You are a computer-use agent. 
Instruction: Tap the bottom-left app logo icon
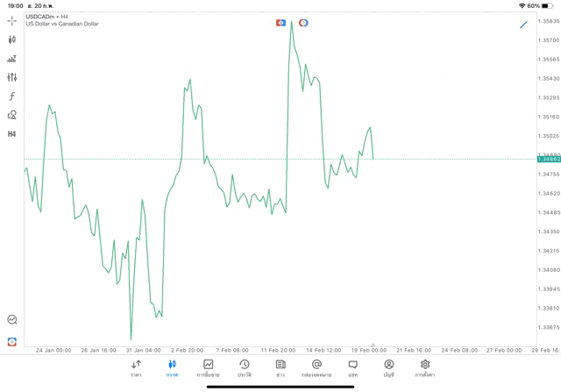click(x=12, y=342)
